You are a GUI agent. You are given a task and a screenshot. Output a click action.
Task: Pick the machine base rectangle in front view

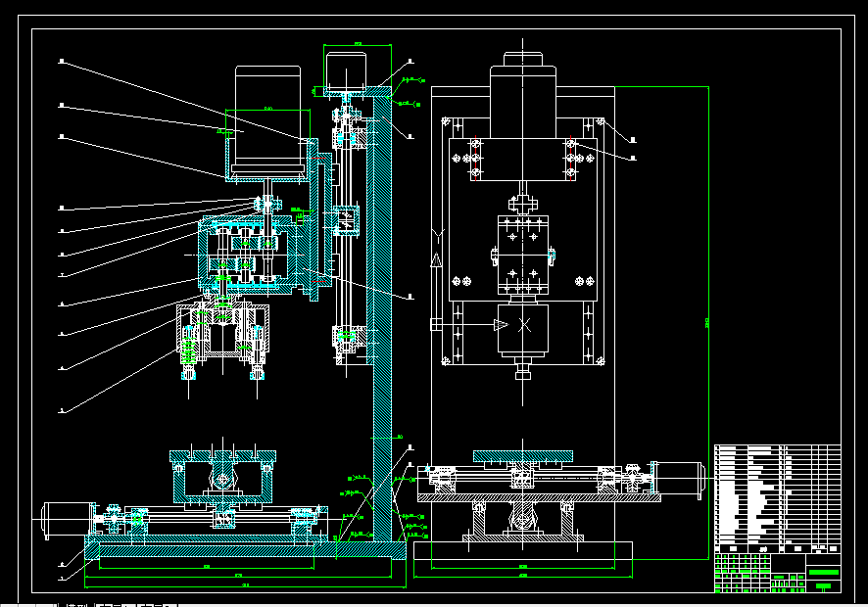click(x=523, y=550)
